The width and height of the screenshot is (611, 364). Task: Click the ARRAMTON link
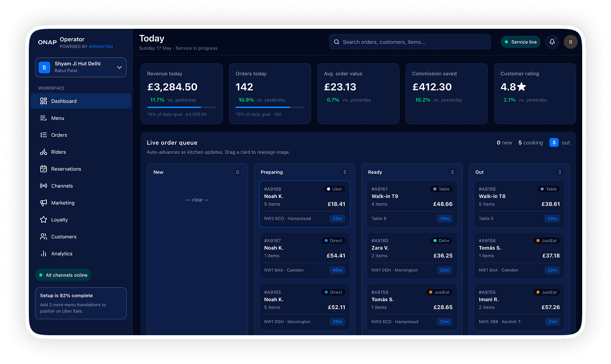click(101, 47)
